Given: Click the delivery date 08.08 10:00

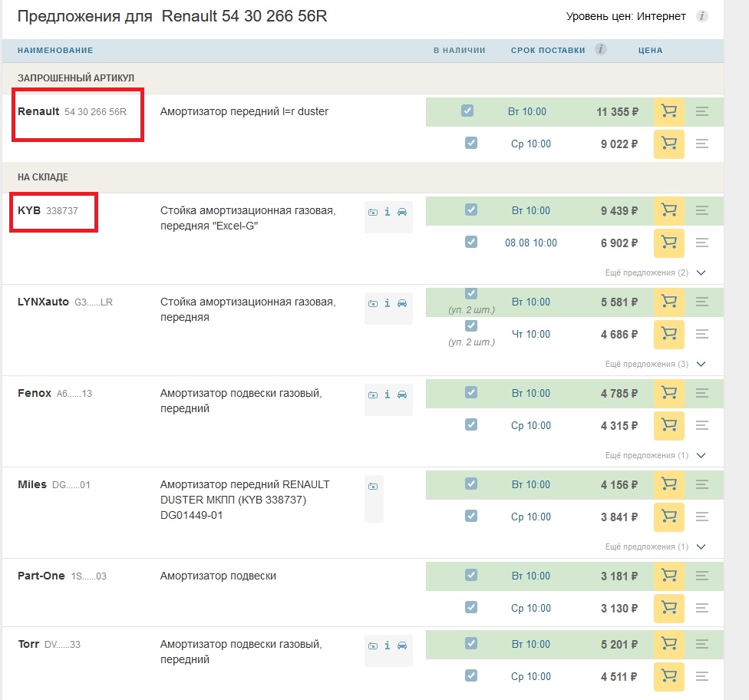Looking at the screenshot, I should 531,243.
